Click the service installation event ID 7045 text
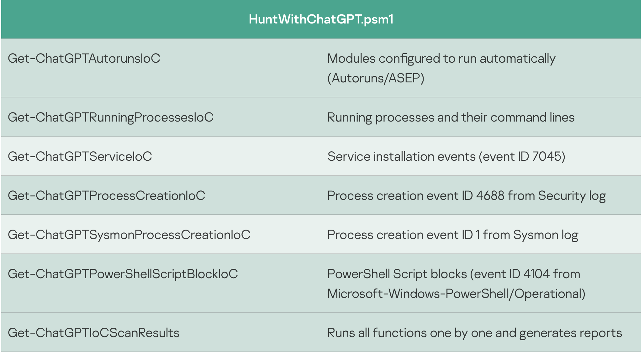The height and width of the screenshot is (354, 644). [x=446, y=157]
